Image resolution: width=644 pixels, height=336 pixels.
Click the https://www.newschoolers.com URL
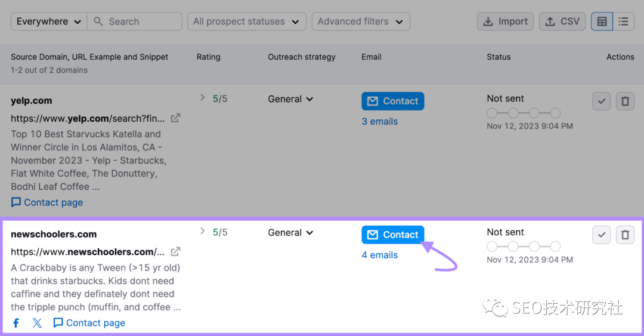pos(88,252)
